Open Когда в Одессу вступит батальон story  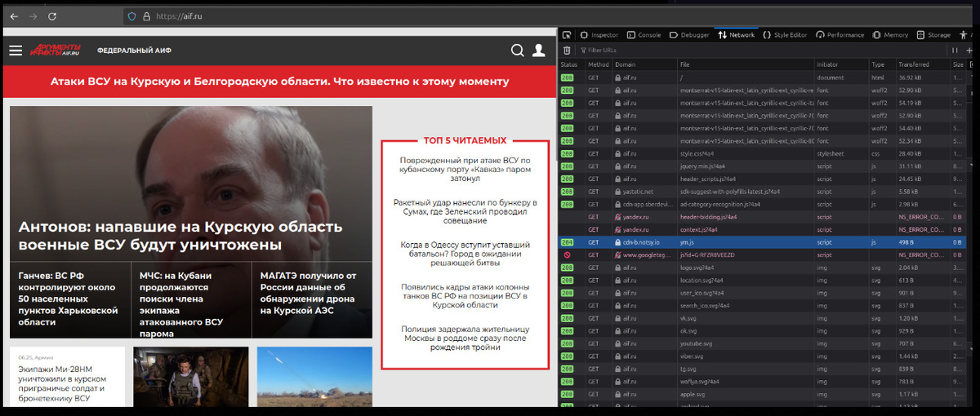click(x=465, y=254)
